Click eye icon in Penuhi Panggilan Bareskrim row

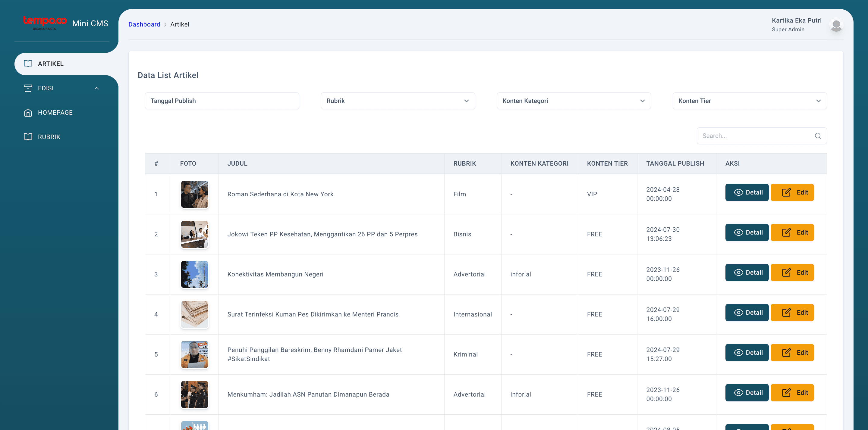point(738,353)
